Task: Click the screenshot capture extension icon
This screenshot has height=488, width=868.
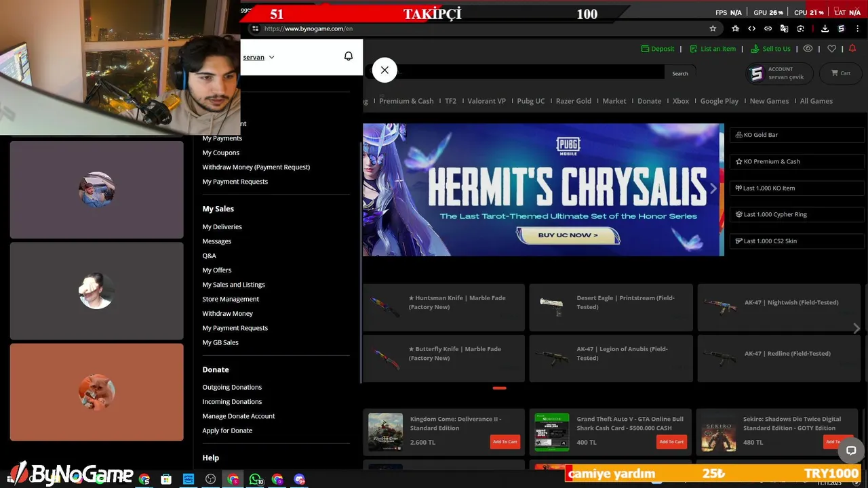Action: [x=801, y=28]
